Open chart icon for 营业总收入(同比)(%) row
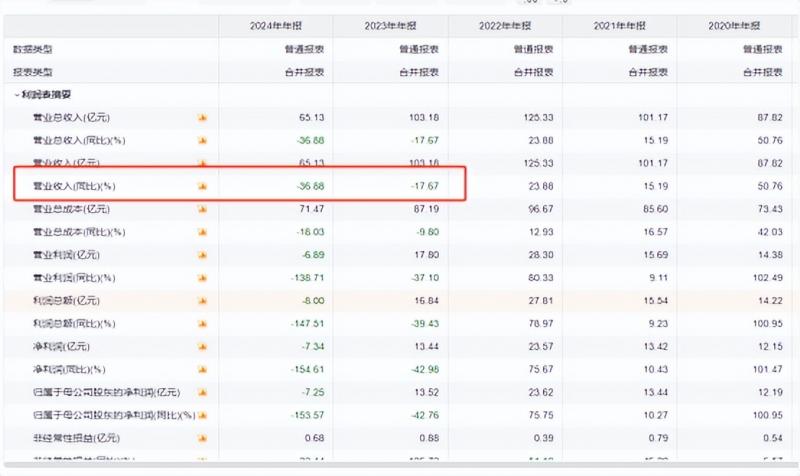Image resolution: width=800 pixels, height=476 pixels. click(x=203, y=140)
